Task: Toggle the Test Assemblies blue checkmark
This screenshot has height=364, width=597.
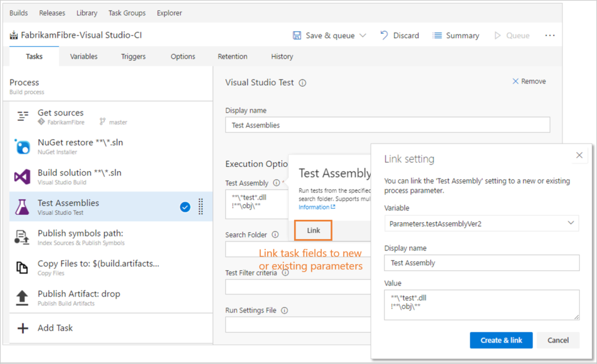Action: (185, 207)
